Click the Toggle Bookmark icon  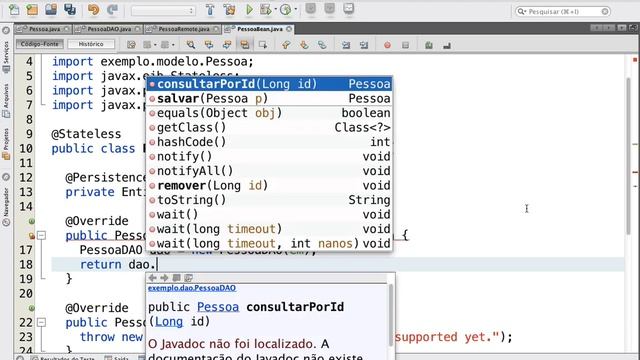(x=322, y=45)
